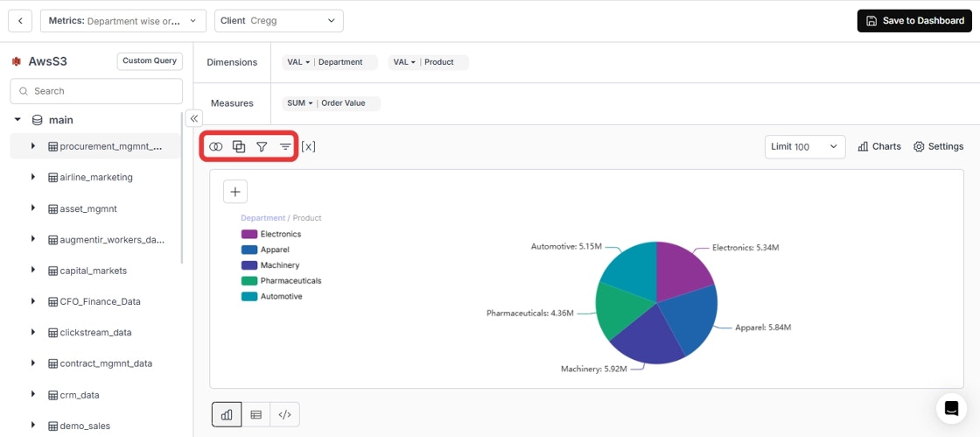Click the join (overlapping circles) icon
Image resolution: width=980 pixels, height=437 pixels.
point(215,146)
